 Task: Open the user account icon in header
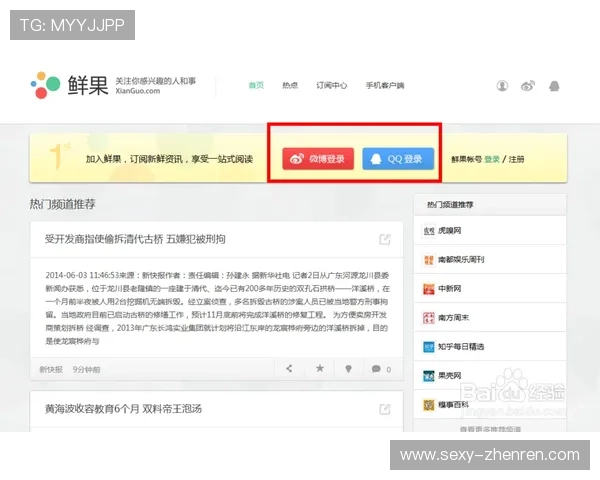pos(502,86)
